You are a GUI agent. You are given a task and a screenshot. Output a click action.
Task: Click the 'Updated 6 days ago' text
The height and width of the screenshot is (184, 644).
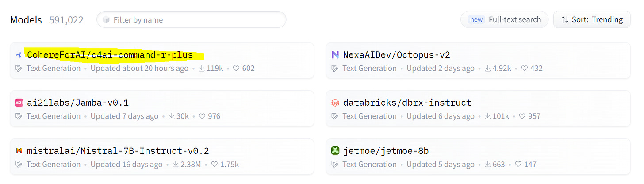point(441,116)
